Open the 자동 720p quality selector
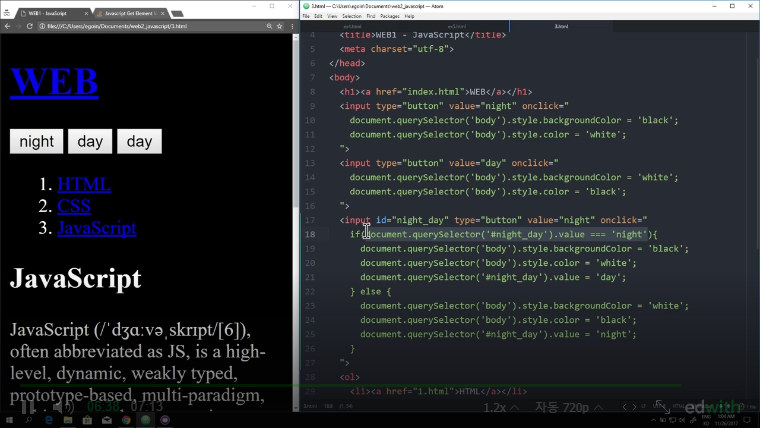The width and height of the screenshot is (760, 428). 569,408
